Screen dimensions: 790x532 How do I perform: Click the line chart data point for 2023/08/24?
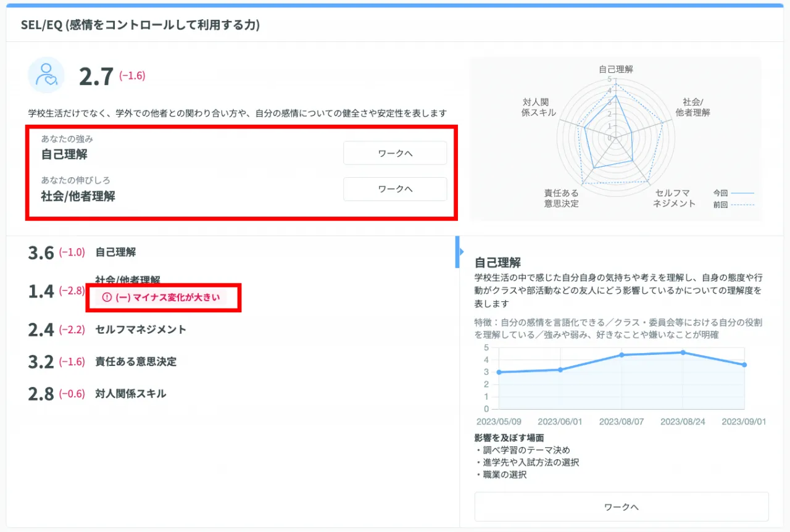683,352
